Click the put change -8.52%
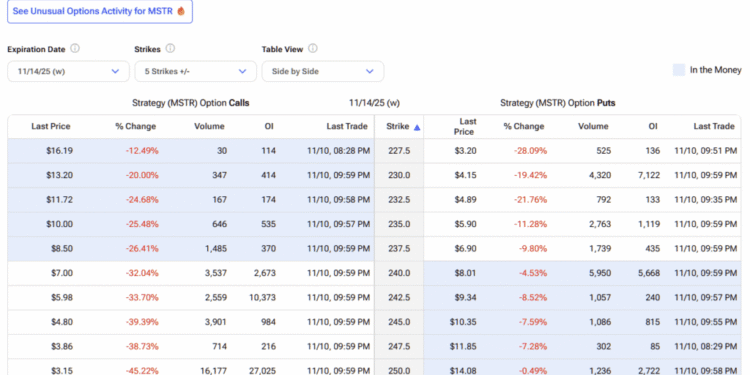This screenshot has width=750, height=375. click(x=533, y=297)
